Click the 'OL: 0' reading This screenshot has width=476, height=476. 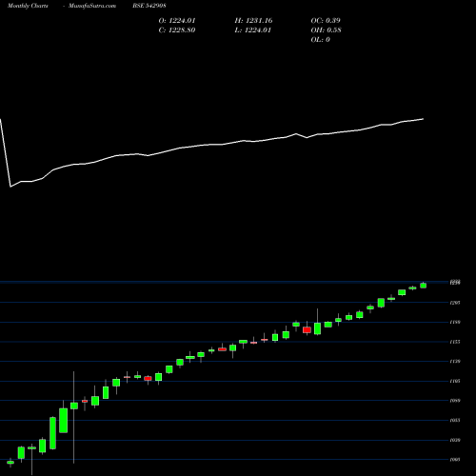[320, 40]
